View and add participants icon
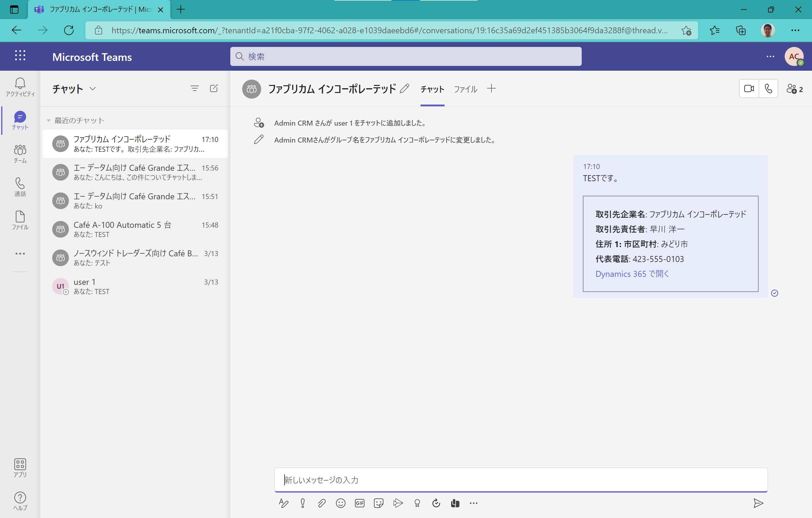 [x=794, y=89]
